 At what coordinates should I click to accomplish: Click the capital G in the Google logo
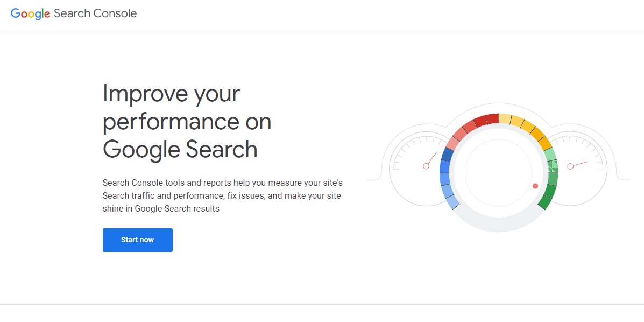15,13
